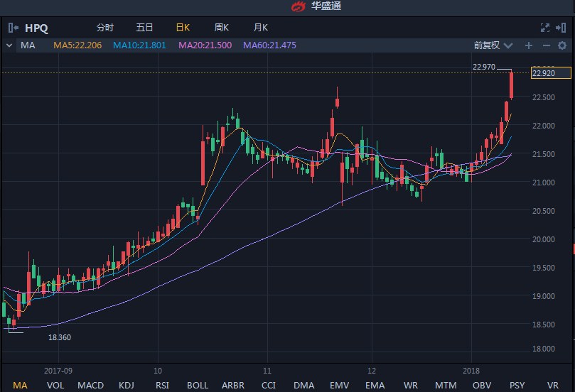Screen dimensions: 575x392
Task: Open chart settings gear
Action: [561, 45]
